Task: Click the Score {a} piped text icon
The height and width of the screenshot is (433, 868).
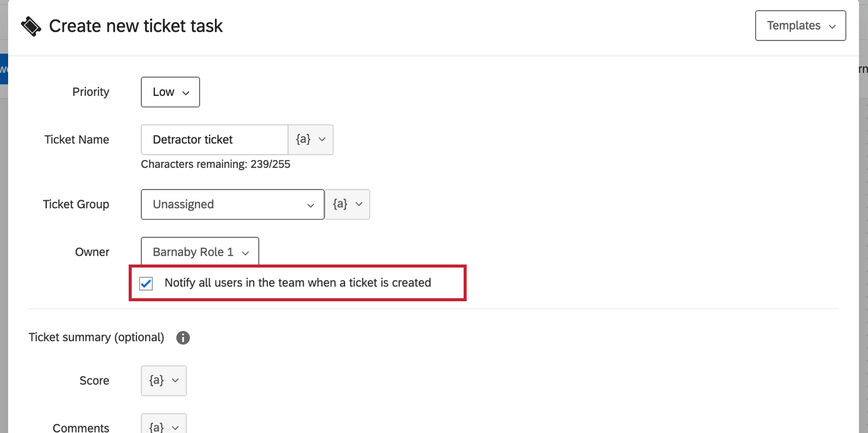Action: 163,380
